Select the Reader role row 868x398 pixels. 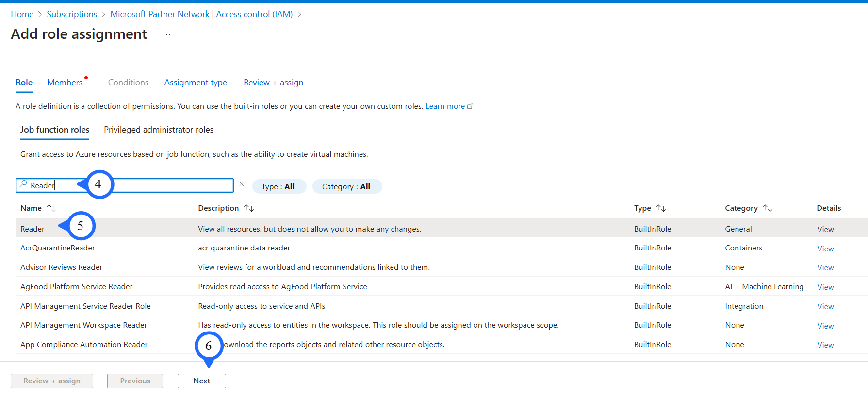(x=33, y=229)
